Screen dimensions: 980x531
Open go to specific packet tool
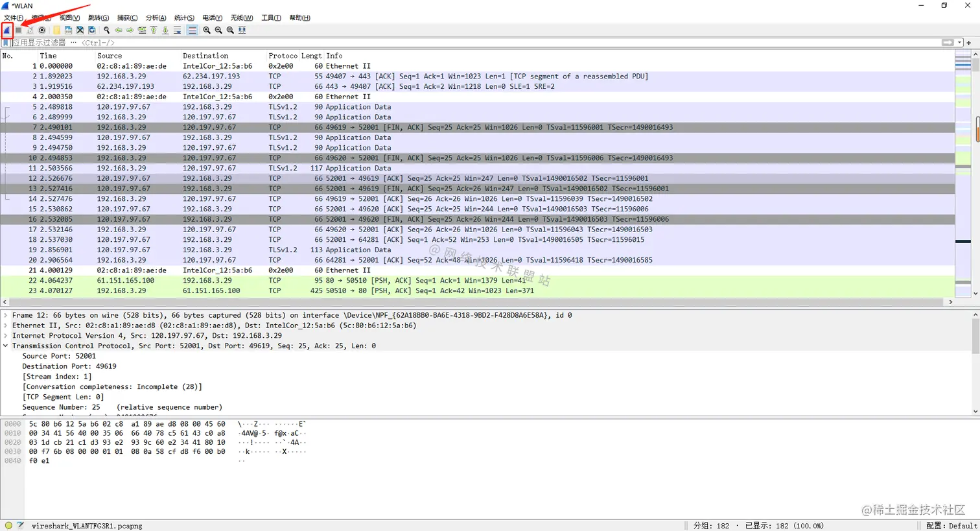click(x=141, y=30)
